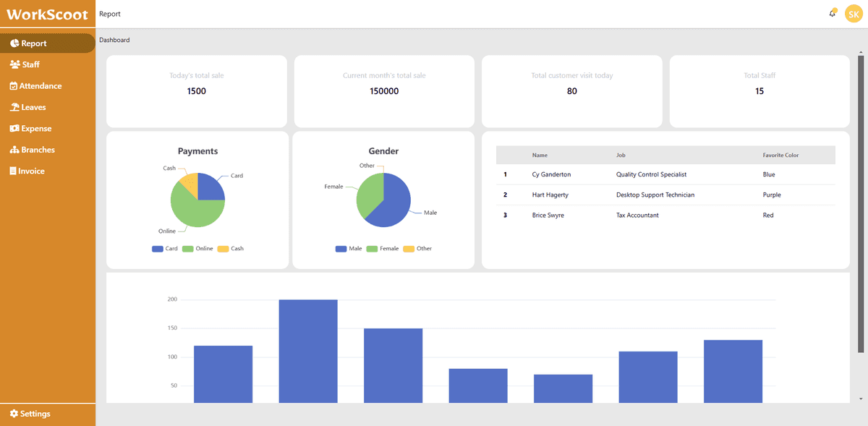Click the Payments chart title
The height and width of the screenshot is (426, 868).
pyautogui.click(x=197, y=151)
